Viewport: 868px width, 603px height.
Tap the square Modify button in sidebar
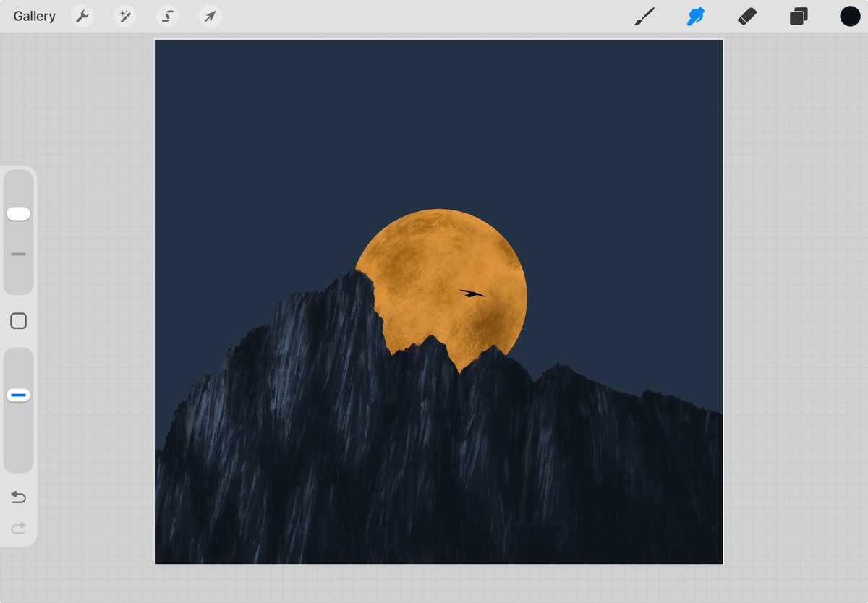pyautogui.click(x=18, y=321)
